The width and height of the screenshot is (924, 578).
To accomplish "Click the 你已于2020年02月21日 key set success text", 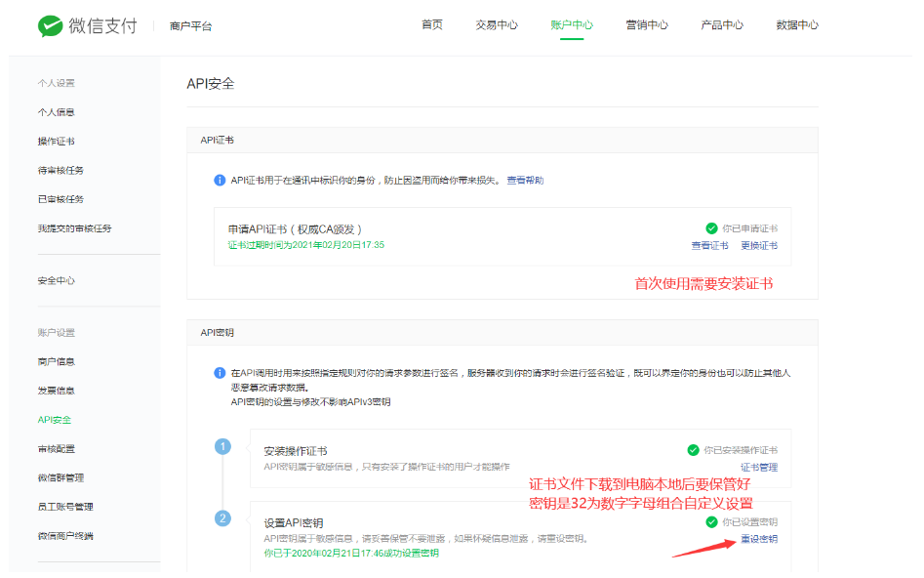I will 351,553.
